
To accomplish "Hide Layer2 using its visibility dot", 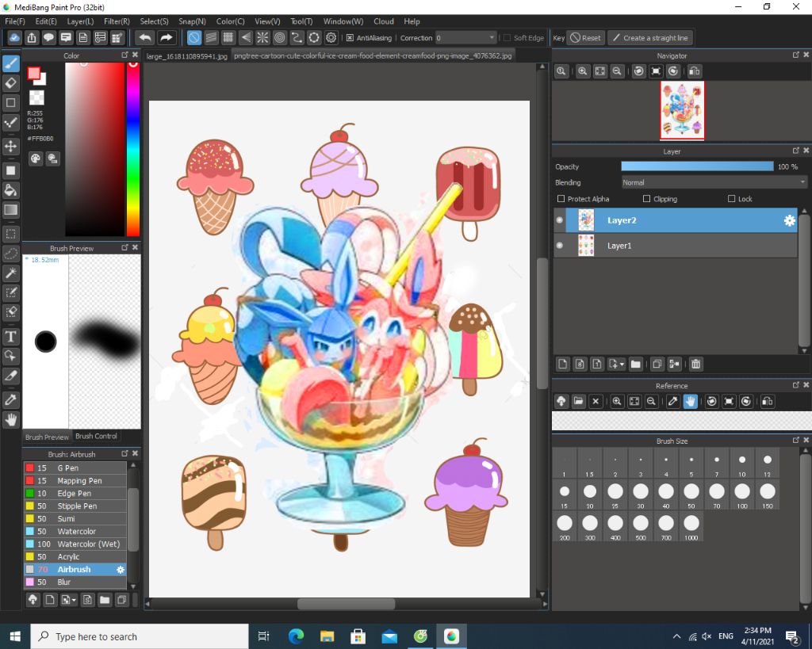I will pos(560,220).
